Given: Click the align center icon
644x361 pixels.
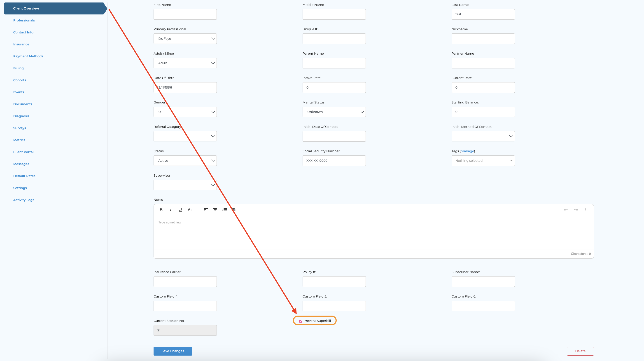Looking at the screenshot, I should 215,210.
